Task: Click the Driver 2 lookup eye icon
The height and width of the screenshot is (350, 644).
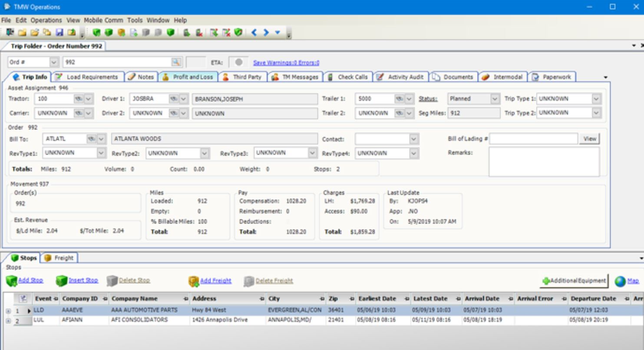Action: coord(173,113)
